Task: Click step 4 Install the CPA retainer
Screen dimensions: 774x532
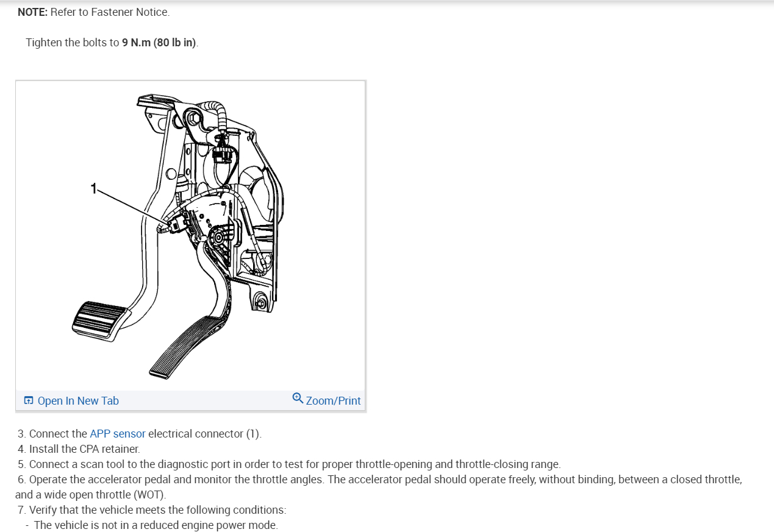Action: 79,449
